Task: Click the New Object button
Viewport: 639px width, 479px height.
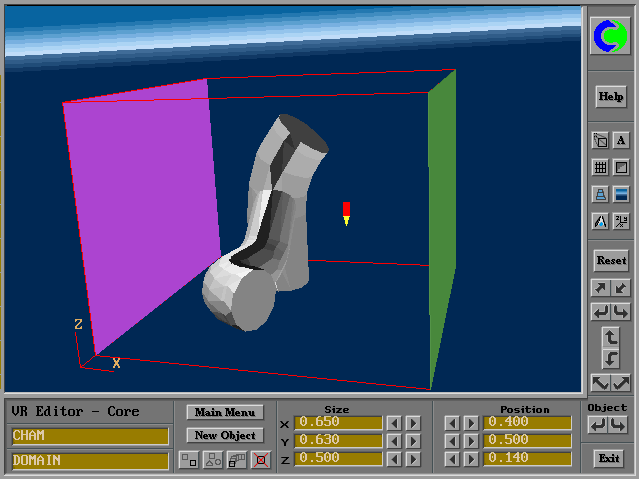Action: click(224, 435)
